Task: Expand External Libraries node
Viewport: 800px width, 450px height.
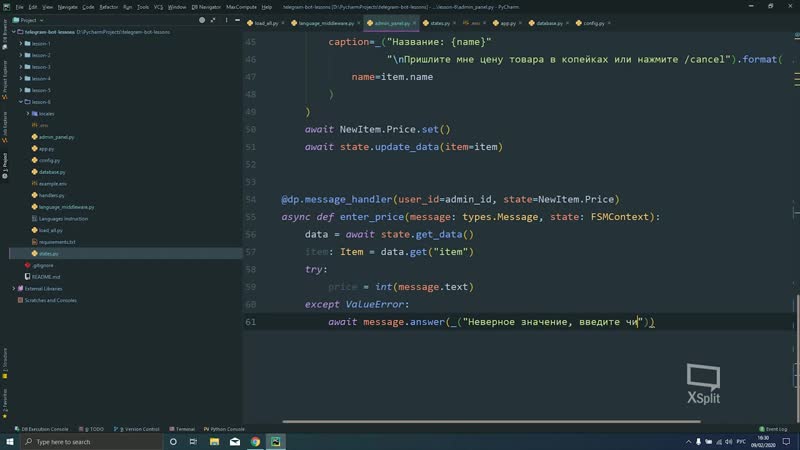Action: pos(14,289)
